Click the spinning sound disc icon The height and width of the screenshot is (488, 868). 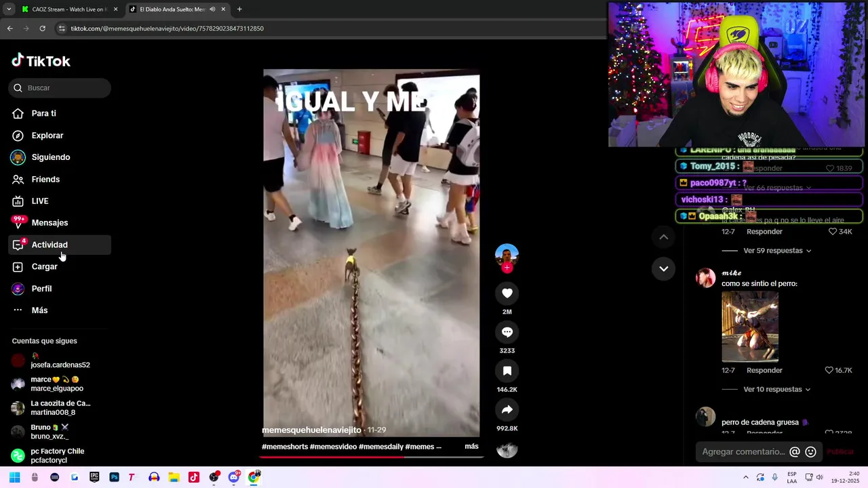point(507,450)
